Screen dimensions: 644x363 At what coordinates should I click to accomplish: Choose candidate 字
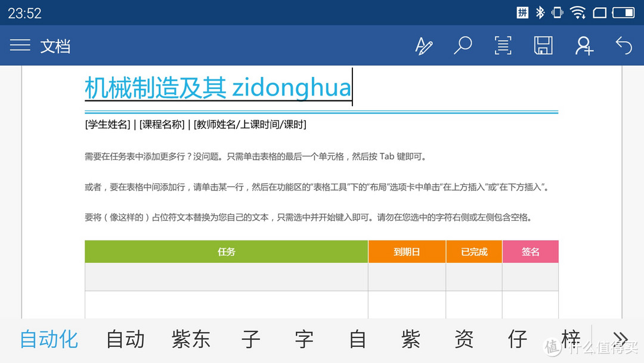(304, 340)
